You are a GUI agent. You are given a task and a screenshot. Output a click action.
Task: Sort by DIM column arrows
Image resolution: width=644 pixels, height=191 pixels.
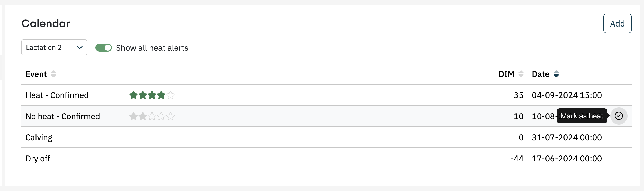click(x=521, y=74)
